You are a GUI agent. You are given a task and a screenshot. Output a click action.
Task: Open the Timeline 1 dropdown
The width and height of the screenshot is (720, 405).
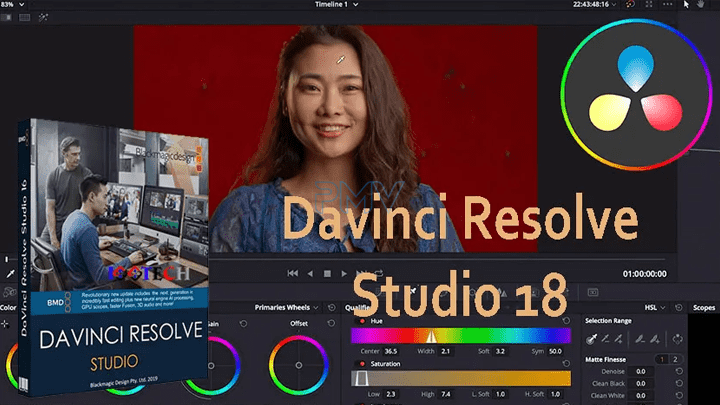pyautogui.click(x=337, y=4)
